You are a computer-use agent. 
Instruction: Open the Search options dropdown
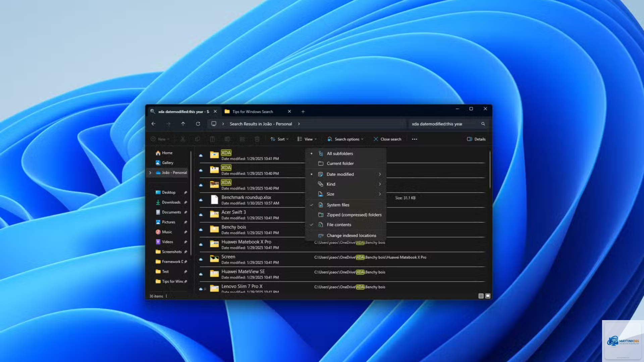coord(345,139)
